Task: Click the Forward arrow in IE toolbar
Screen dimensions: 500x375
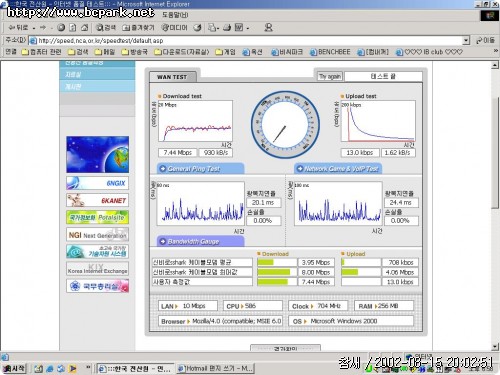Action: point(44,28)
